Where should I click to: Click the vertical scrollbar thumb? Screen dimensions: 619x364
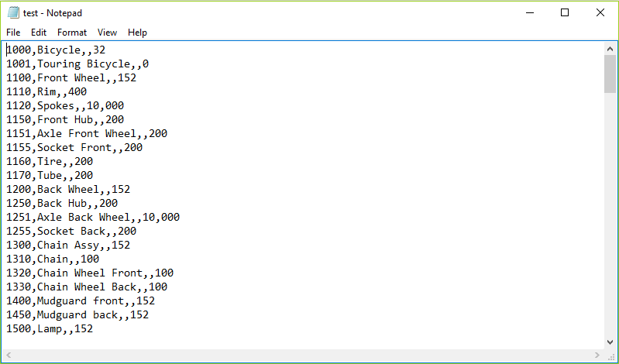(610, 74)
